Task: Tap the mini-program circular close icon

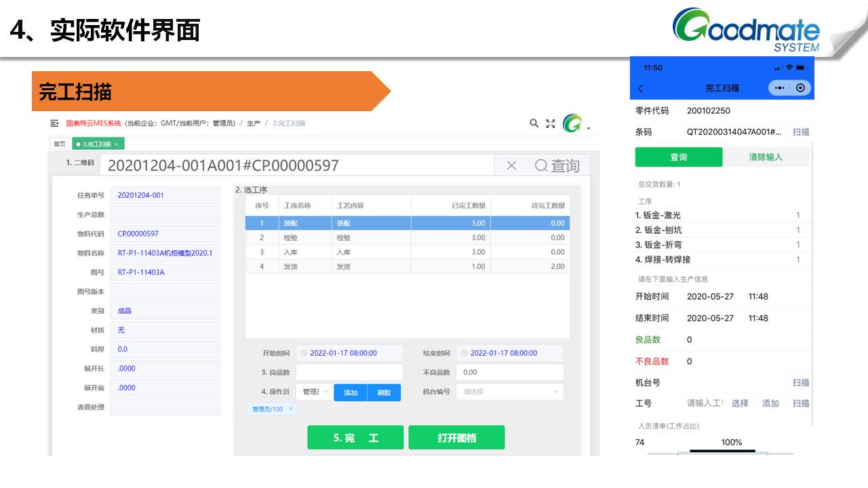Action: tap(800, 88)
